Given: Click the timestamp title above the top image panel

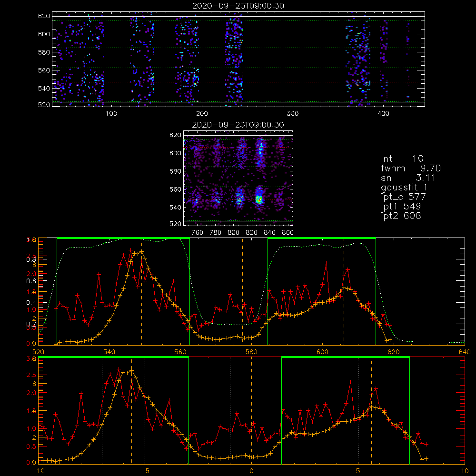Looking at the screenshot, I should point(238,6).
